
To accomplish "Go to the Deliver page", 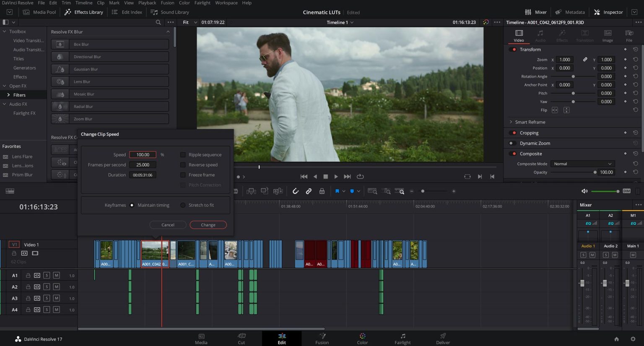I will (443, 338).
